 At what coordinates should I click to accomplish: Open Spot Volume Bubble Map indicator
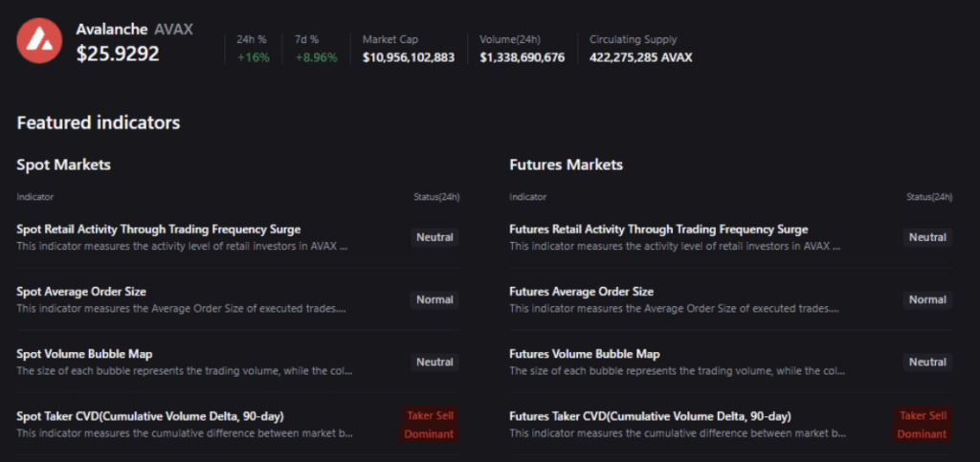(x=84, y=354)
